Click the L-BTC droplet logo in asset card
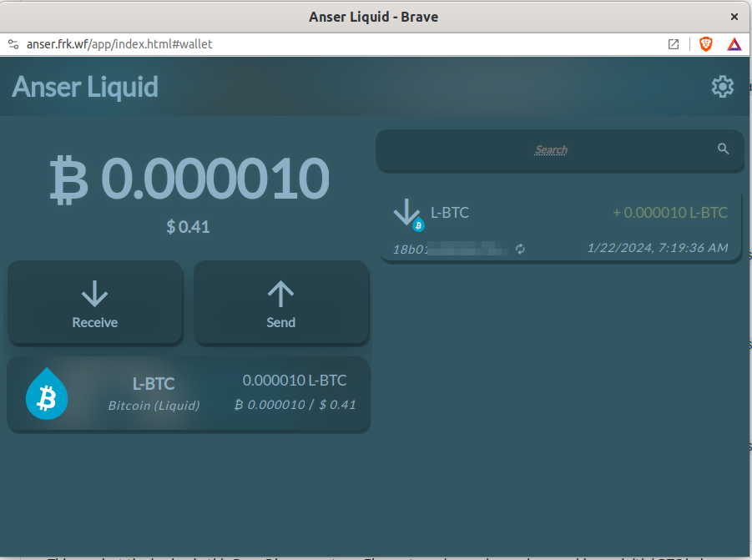 click(47, 394)
